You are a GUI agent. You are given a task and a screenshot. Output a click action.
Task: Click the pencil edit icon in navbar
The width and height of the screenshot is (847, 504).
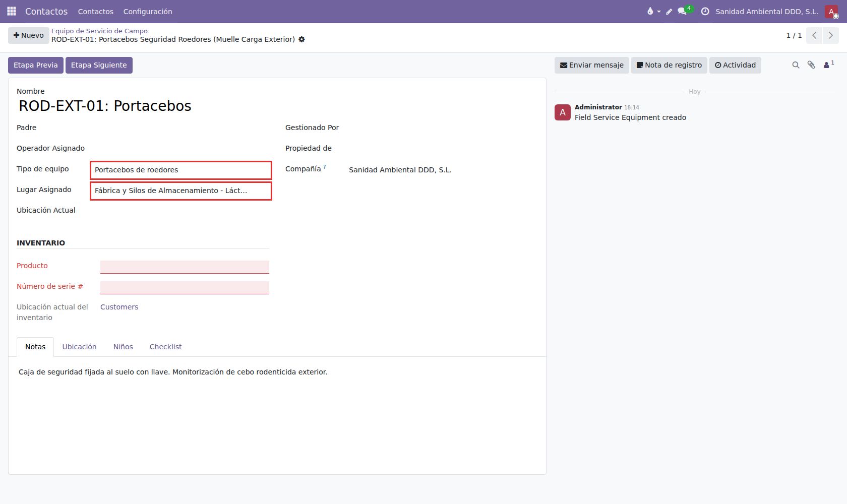(x=669, y=11)
